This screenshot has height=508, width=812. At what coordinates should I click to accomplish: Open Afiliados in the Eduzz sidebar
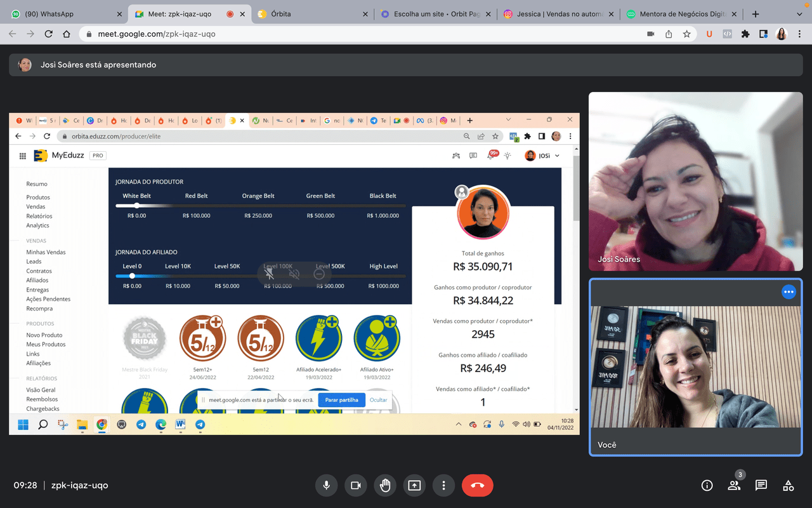coord(37,280)
